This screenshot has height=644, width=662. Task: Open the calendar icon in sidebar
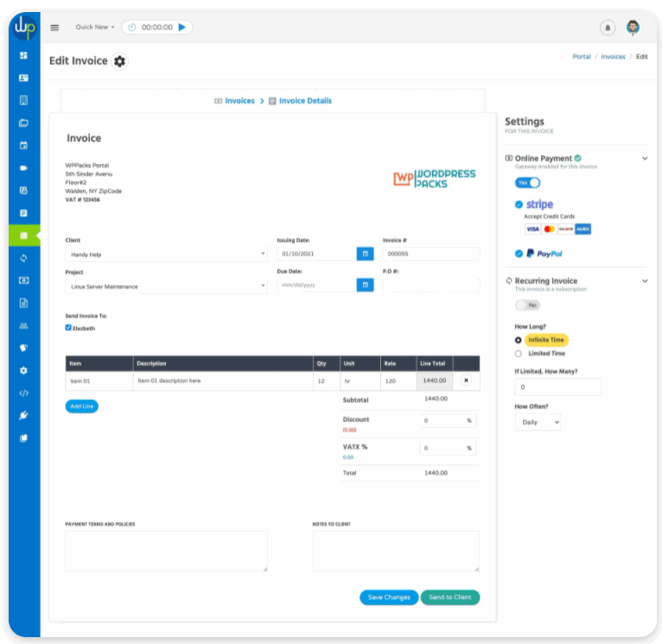point(23,145)
